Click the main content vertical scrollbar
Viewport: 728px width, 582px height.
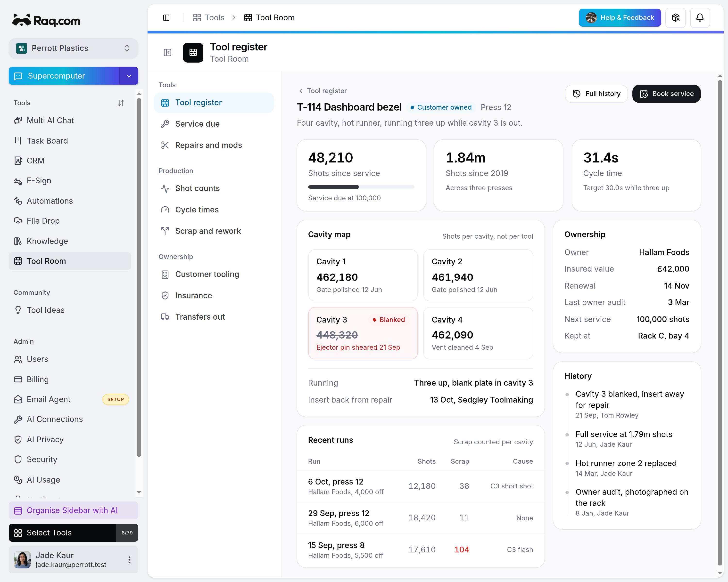pos(720,322)
